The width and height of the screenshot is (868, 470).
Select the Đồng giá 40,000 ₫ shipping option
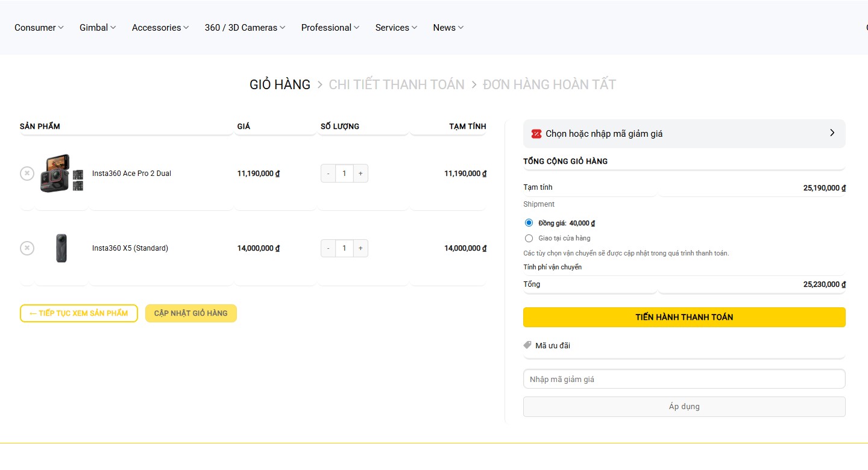pyautogui.click(x=529, y=223)
